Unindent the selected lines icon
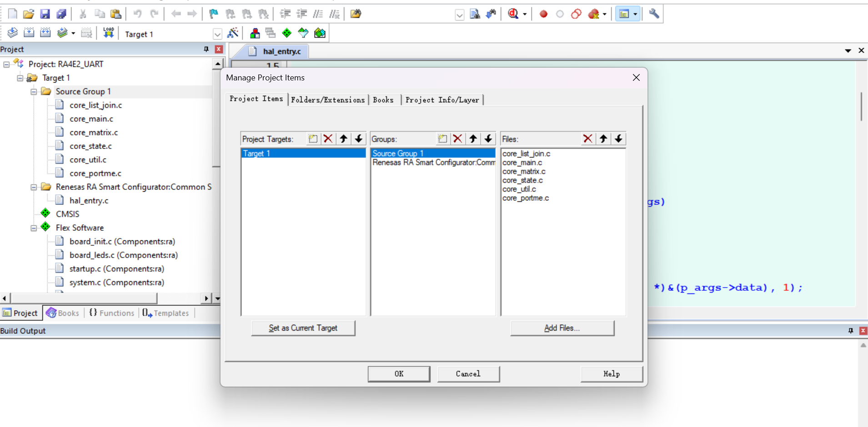The height and width of the screenshot is (427, 868). coord(301,14)
